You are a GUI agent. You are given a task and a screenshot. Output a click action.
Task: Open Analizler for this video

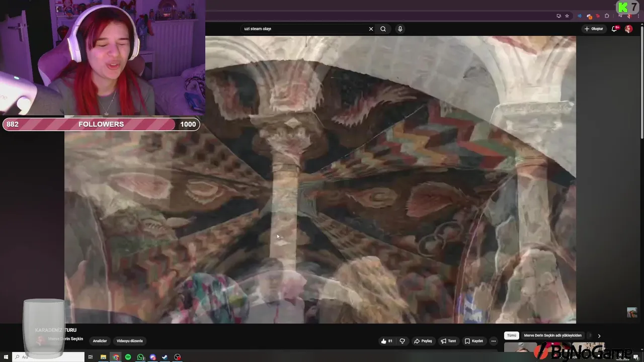[x=100, y=341]
